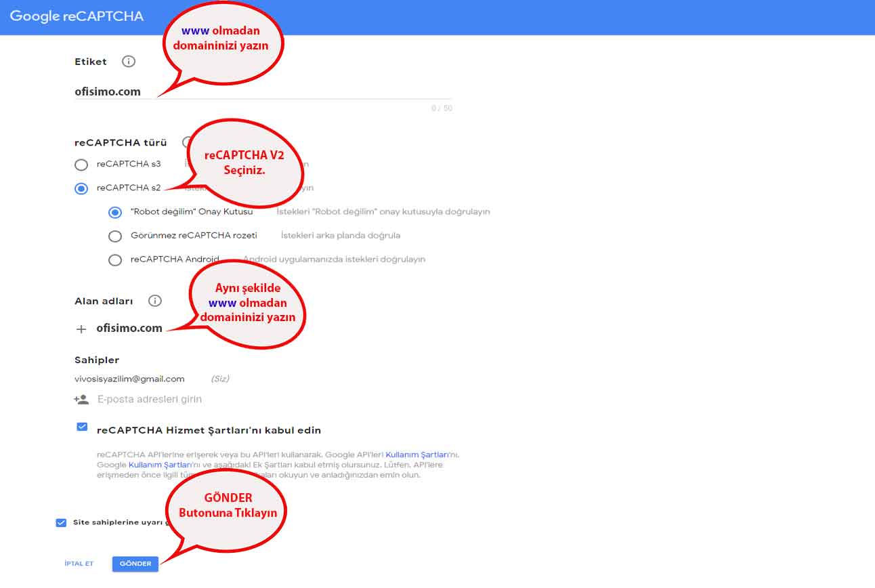Click the GÖNDER button

pyautogui.click(x=135, y=564)
